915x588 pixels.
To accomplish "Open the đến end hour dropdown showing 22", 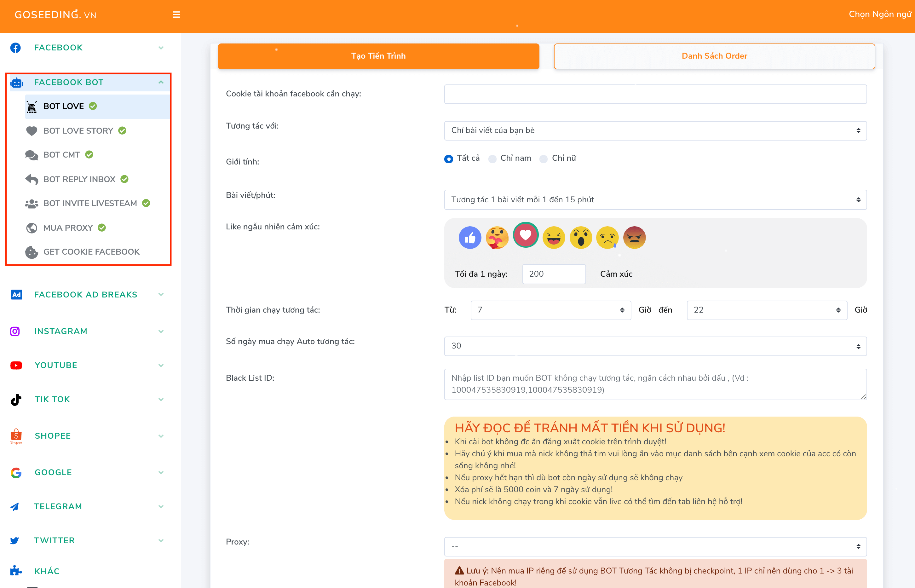I will pos(767,310).
